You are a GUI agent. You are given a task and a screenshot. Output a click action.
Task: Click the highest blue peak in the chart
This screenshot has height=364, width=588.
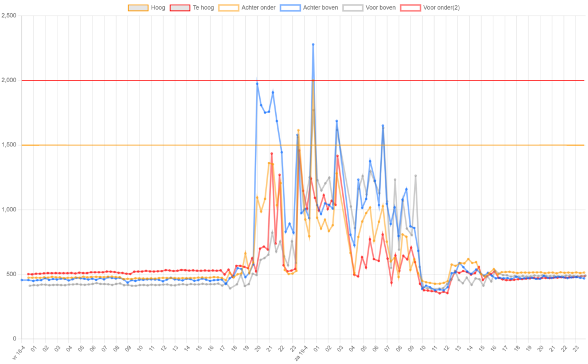[x=313, y=44]
